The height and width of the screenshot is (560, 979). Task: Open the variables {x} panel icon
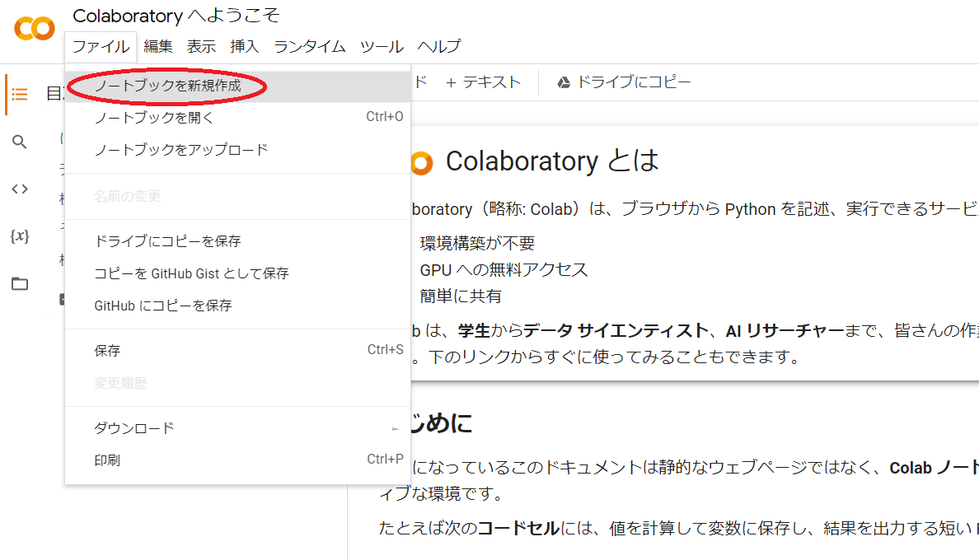tap(19, 236)
